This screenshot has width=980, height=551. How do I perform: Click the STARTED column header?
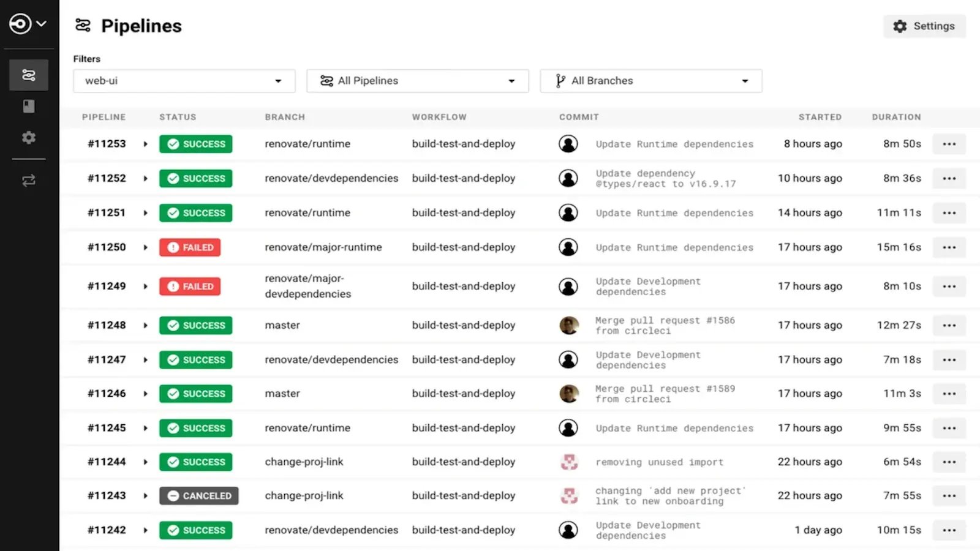click(x=820, y=117)
